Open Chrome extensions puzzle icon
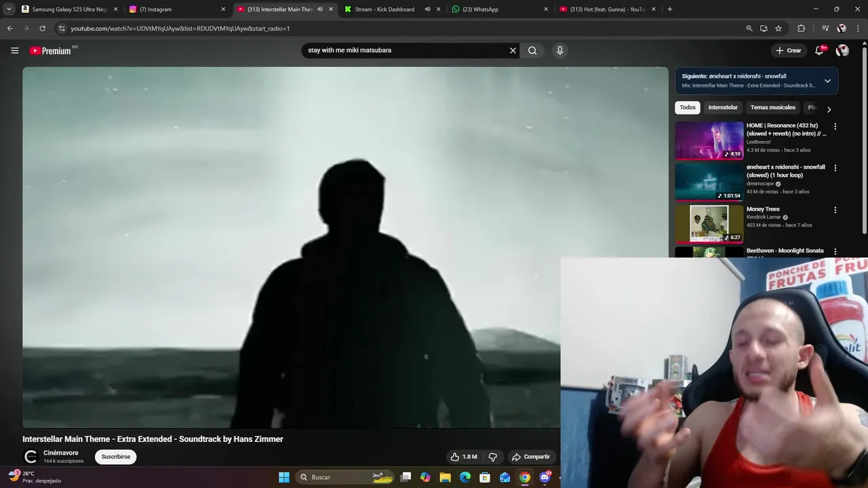This screenshot has height=488, width=868. (801, 28)
